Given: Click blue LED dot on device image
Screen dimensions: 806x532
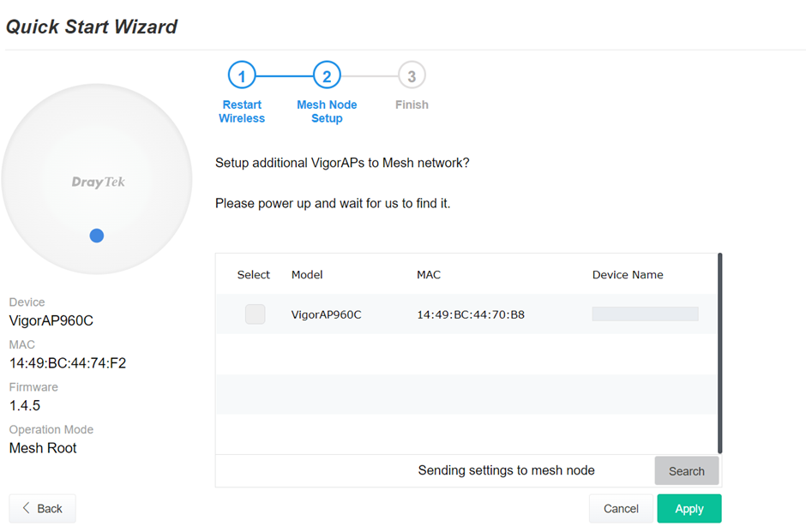Looking at the screenshot, I should (x=97, y=236).
